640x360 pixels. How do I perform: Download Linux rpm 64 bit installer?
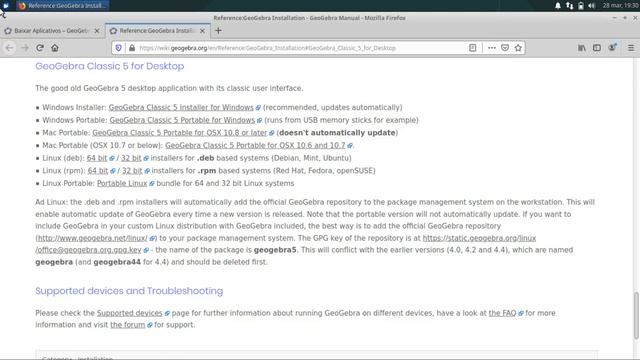98,171
